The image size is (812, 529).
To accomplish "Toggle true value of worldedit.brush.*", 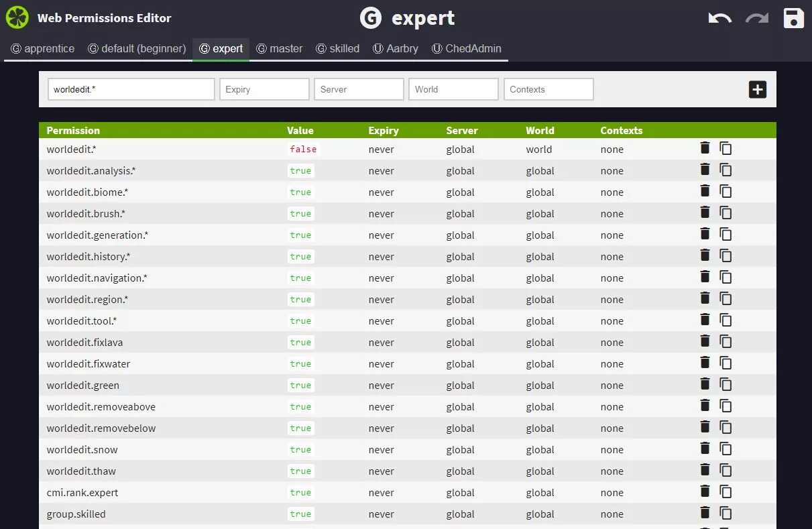I will (x=300, y=214).
